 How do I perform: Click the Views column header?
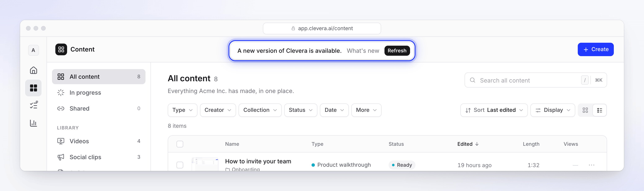570,144
